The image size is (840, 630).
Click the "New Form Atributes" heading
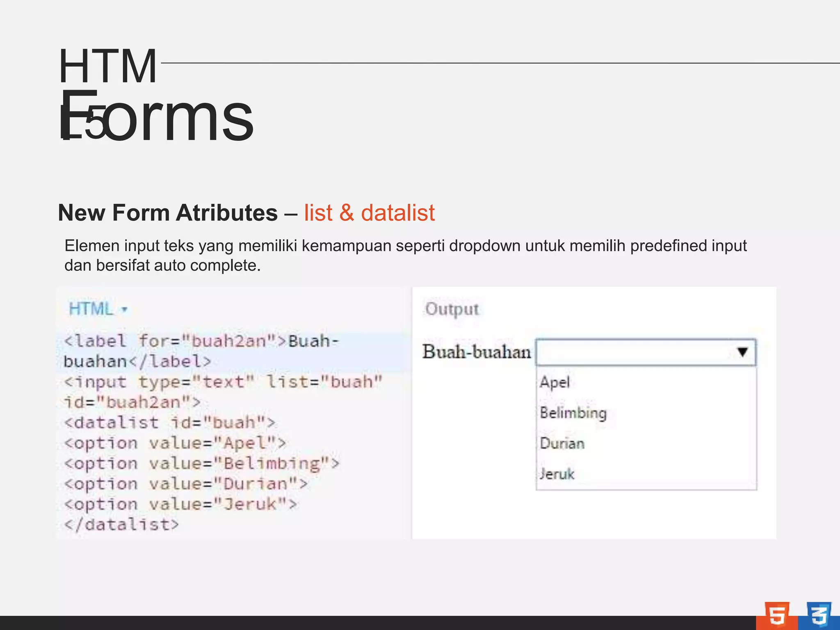[x=168, y=213]
